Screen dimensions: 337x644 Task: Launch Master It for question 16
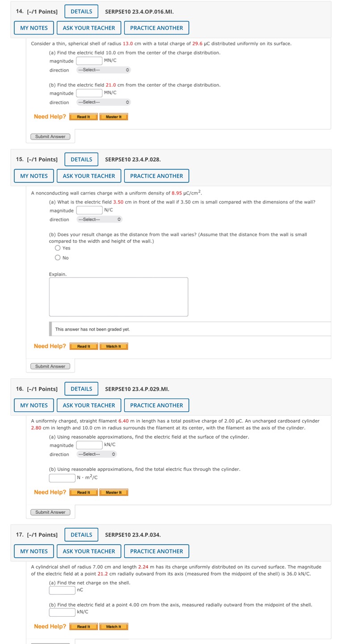[113, 492]
